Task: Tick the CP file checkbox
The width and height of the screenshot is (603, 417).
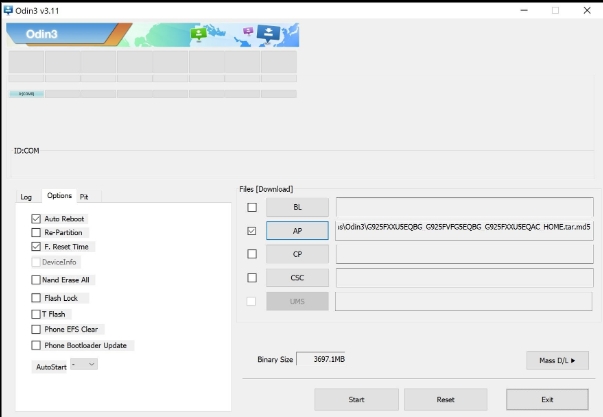Action: point(252,254)
